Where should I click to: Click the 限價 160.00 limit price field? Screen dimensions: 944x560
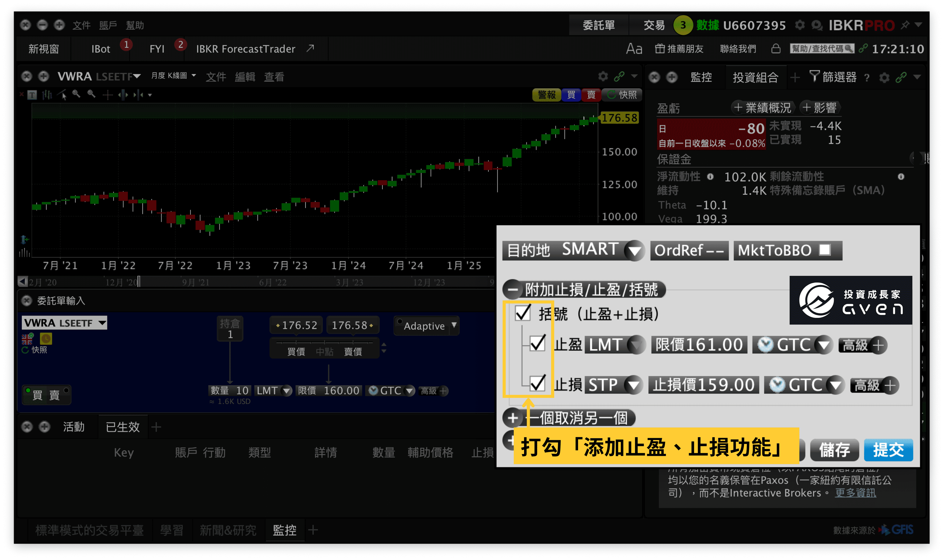tap(329, 391)
